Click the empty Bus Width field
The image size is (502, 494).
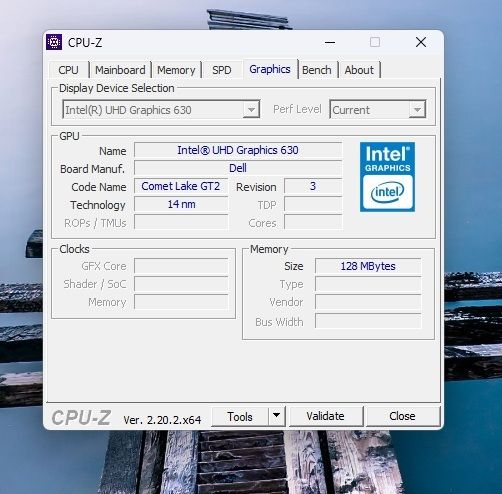click(x=368, y=321)
